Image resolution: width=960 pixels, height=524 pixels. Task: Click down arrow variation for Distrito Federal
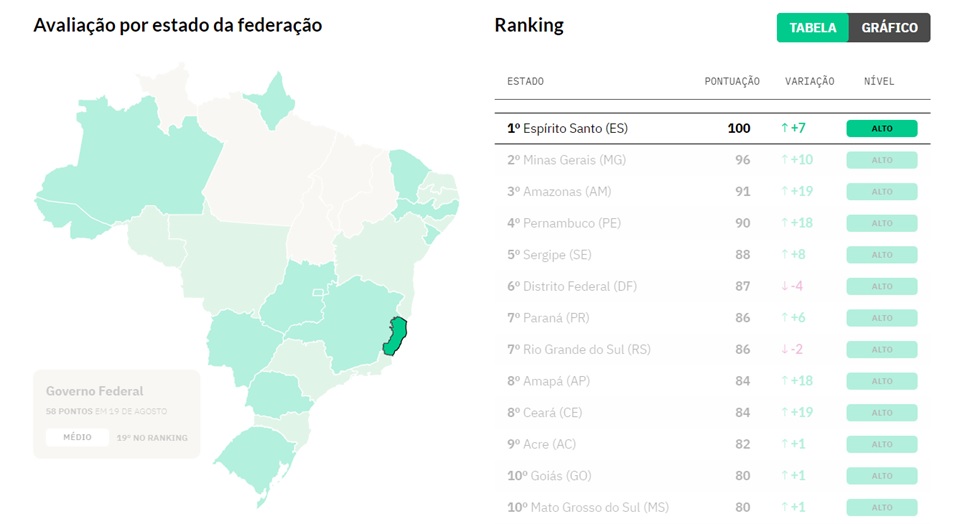click(784, 287)
